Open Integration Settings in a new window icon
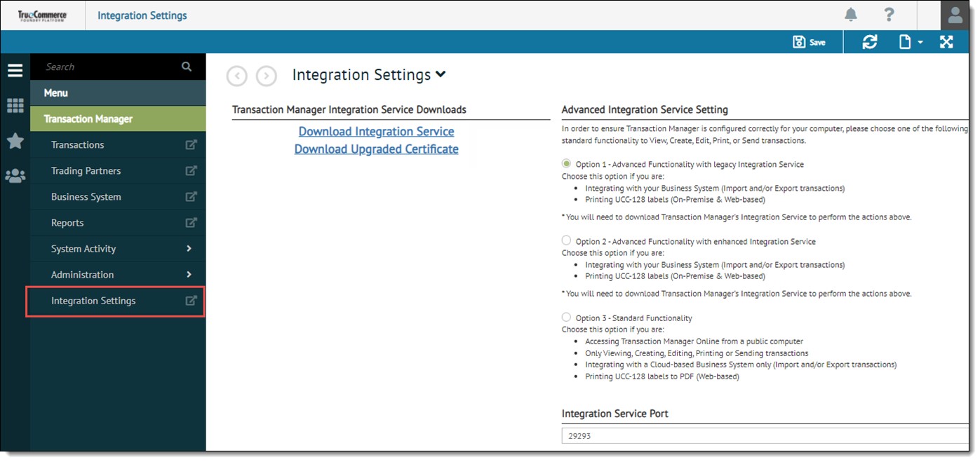This screenshot has width=980, height=462. click(x=191, y=301)
